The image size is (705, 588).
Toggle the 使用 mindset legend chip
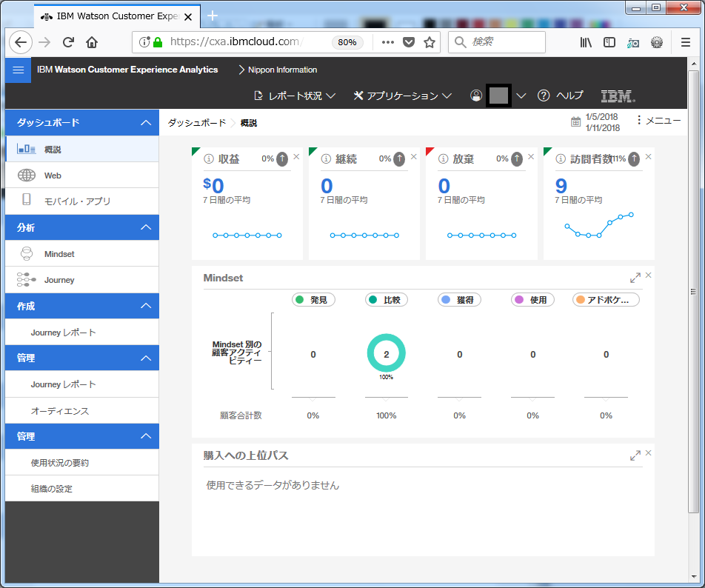(x=532, y=300)
